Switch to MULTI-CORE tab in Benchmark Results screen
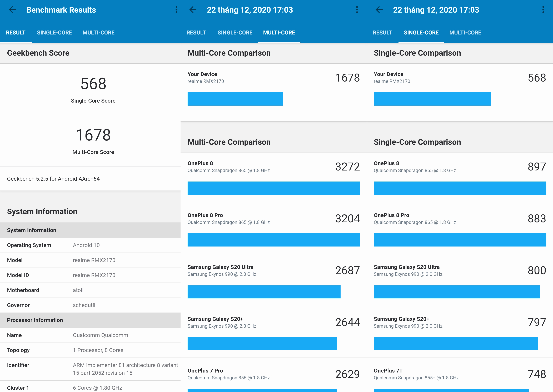Screen dimensions: 553x392 98,33
